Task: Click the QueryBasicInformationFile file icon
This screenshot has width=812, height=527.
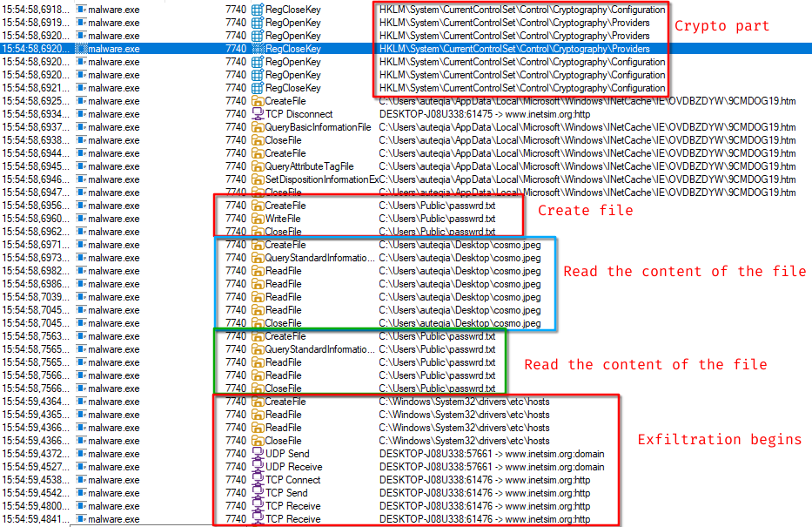Action: 258,127
